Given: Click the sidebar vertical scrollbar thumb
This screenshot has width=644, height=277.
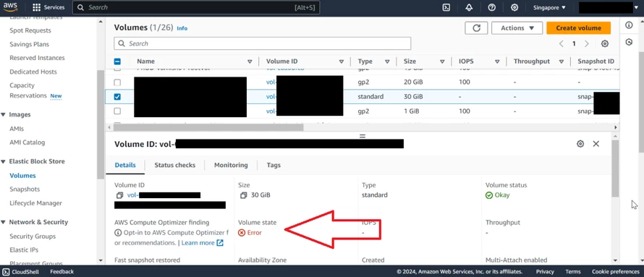Looking at the screenshot, I should click(101, 124).
